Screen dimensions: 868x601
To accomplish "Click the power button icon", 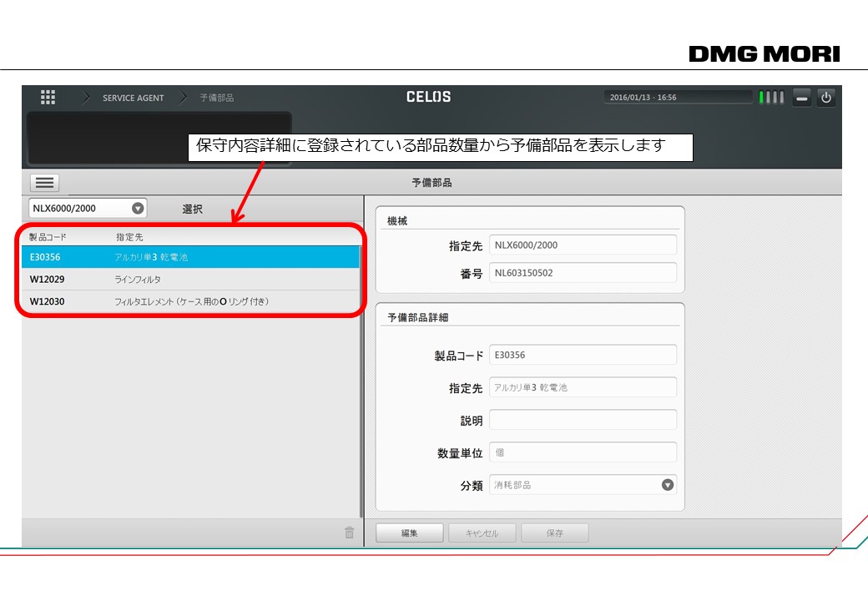I will pyautogui.click(x=826, y=98).
